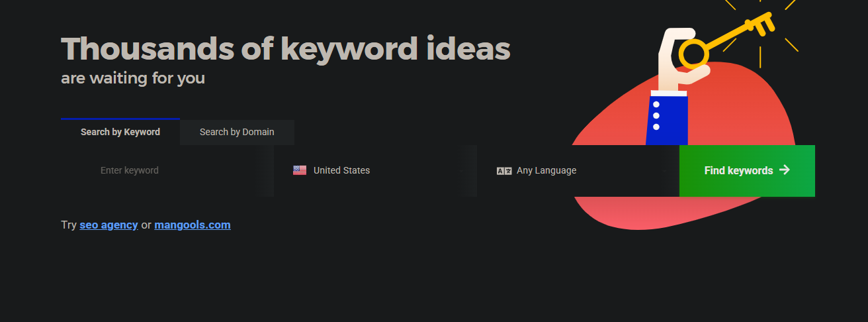The width and height of the screenshot is (868, 322).
Task: Try the seo agency example link
Action: coord(108,225)
